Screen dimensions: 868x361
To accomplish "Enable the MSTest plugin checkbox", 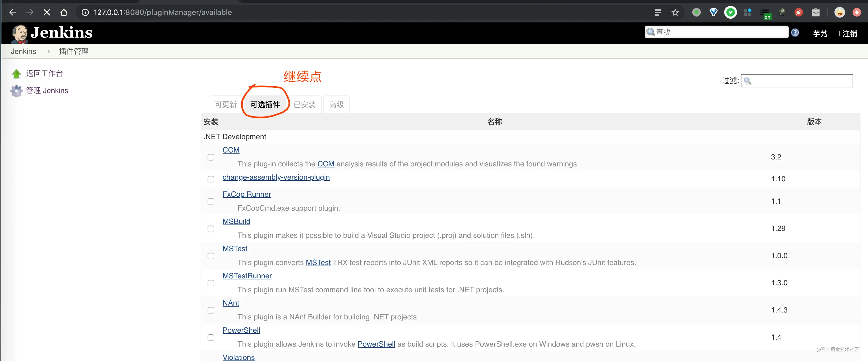I will [211, 256].
